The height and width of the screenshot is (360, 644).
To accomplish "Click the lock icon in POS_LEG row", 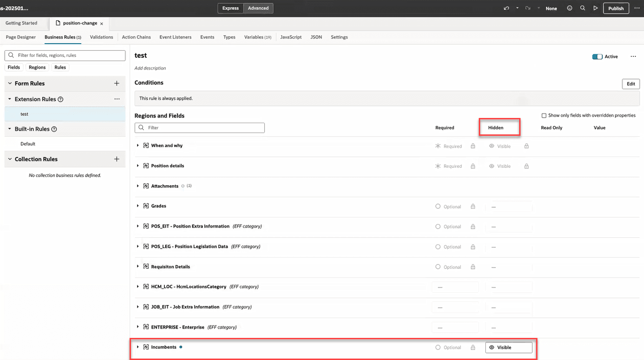I will (473, 247).
